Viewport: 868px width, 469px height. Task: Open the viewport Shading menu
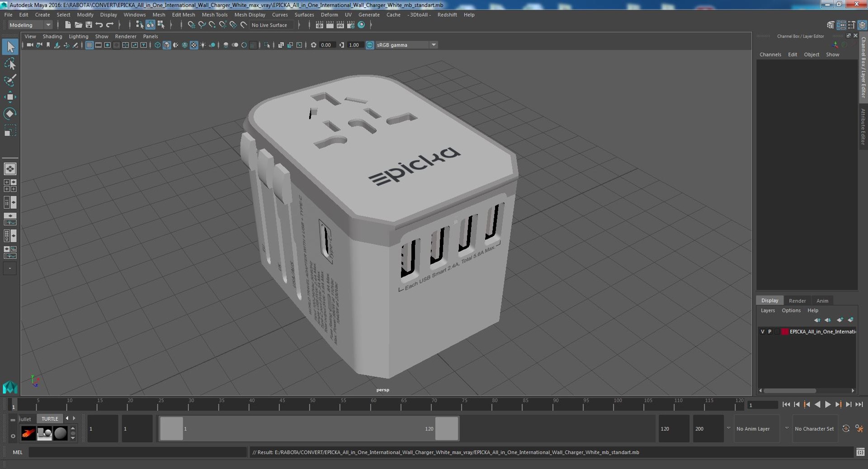tap(52, 36)
